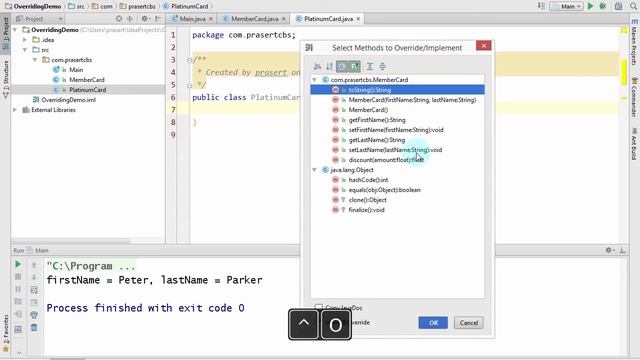Start debugging with the bug icon
This screenshot has width=640, height=360.
coord(603,6)
